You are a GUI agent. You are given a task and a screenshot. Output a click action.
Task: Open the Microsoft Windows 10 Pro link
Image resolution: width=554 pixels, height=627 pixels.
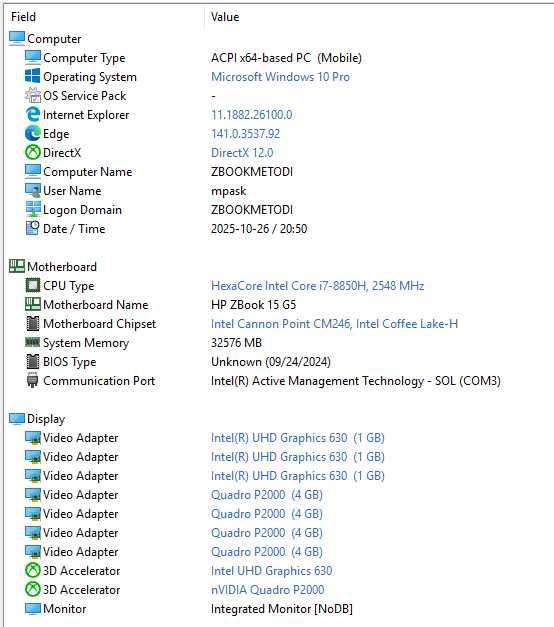(x=280, y=77)
